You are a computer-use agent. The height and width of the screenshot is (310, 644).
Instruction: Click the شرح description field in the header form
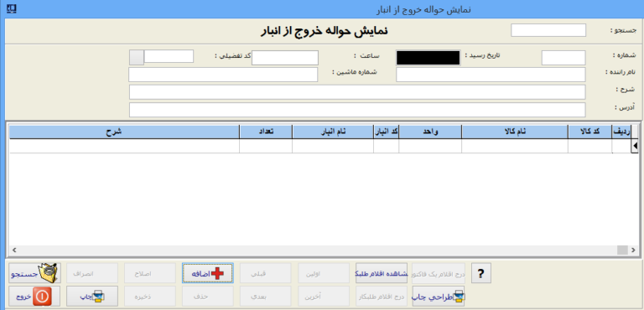tap(357, 92)
